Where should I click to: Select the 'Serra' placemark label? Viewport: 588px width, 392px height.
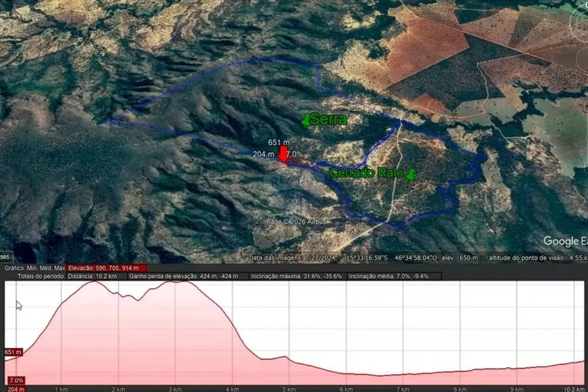(329, 119)
